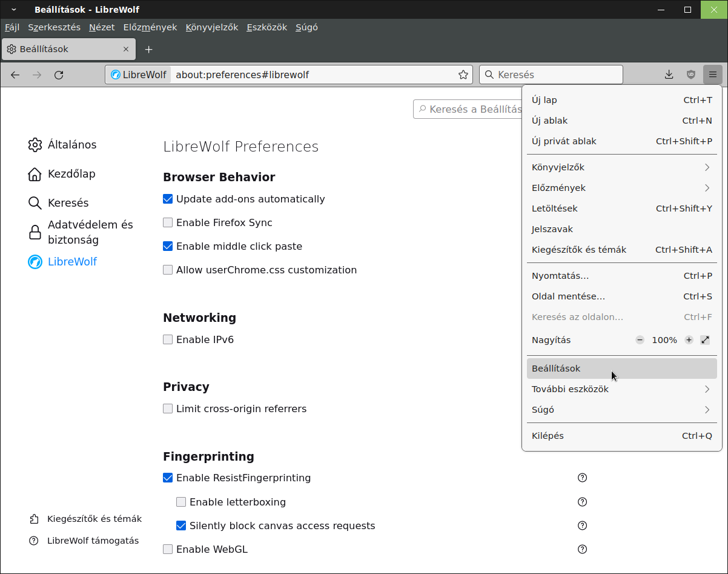Screen dimensions: 728x574
Task: Open help for Enable WebGL
Action: (x=583, y=549)
